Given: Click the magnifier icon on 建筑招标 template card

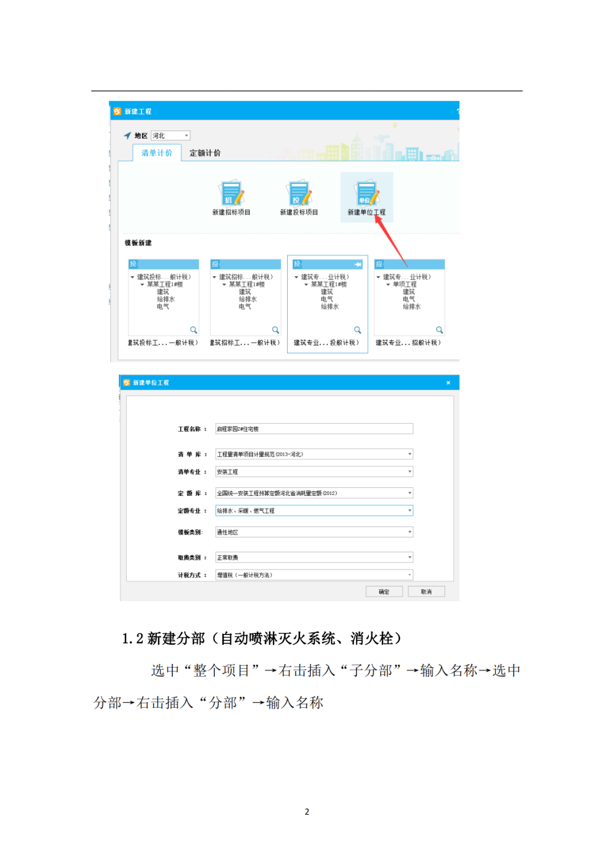Looking at the screenshot, I should 276,330.
